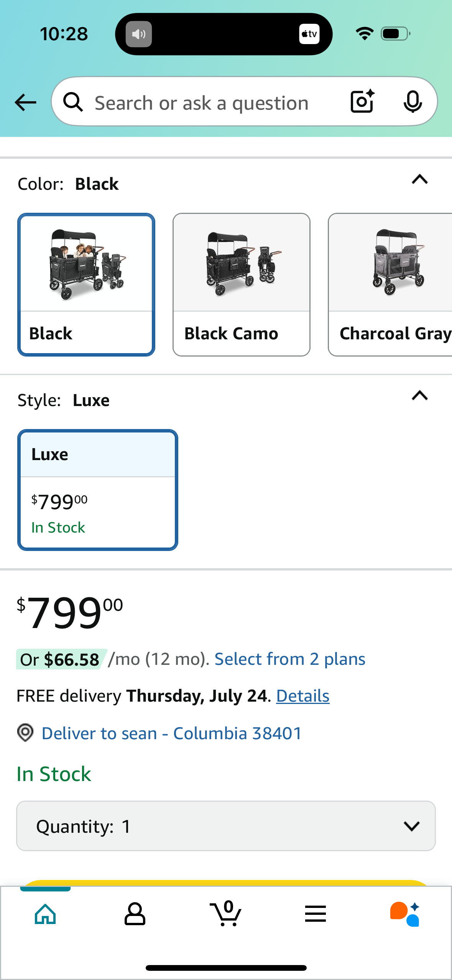Open the Quantity dropdown
This screenshot has height=980, width=452.
pyautogui.click(x=226, y=826)
